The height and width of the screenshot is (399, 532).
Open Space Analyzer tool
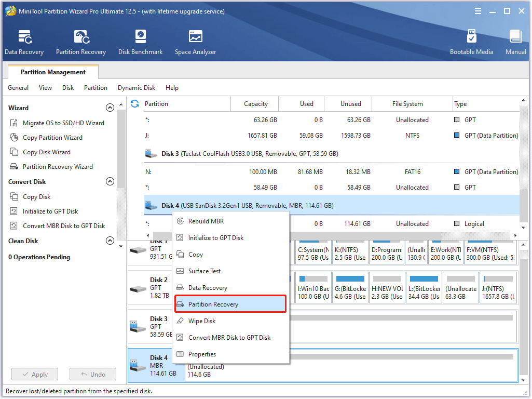click(196, 42)
